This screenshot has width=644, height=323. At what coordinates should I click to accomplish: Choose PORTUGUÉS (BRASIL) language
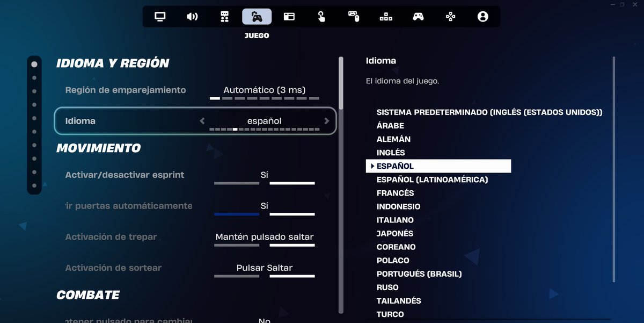tap(419, 274)
